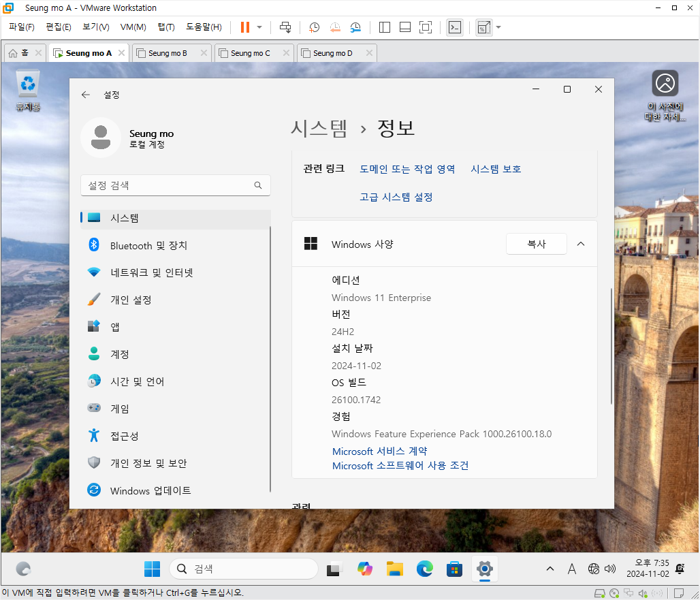
Task: Open 개인 설정 personalization settings
Action: click(176, 300)
